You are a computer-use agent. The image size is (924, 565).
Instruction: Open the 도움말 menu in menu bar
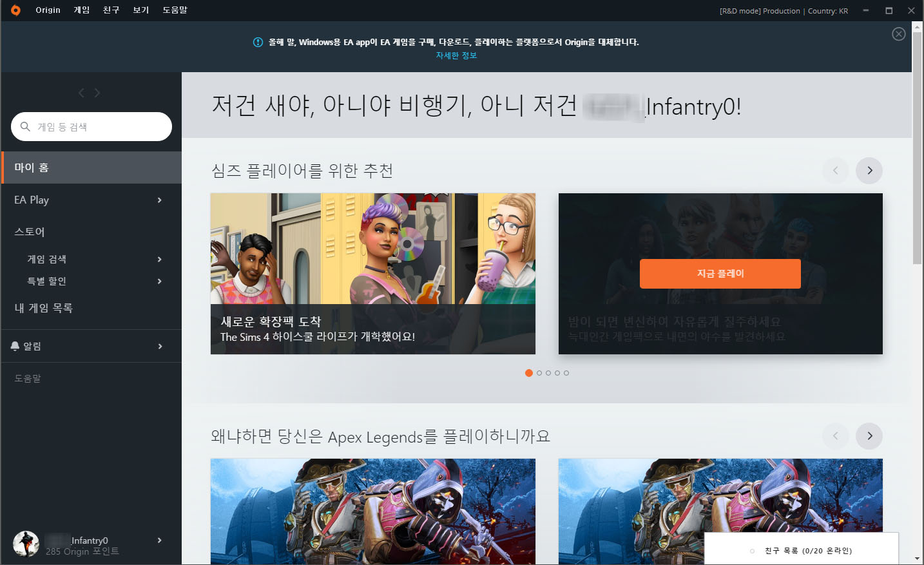point(175,10)
